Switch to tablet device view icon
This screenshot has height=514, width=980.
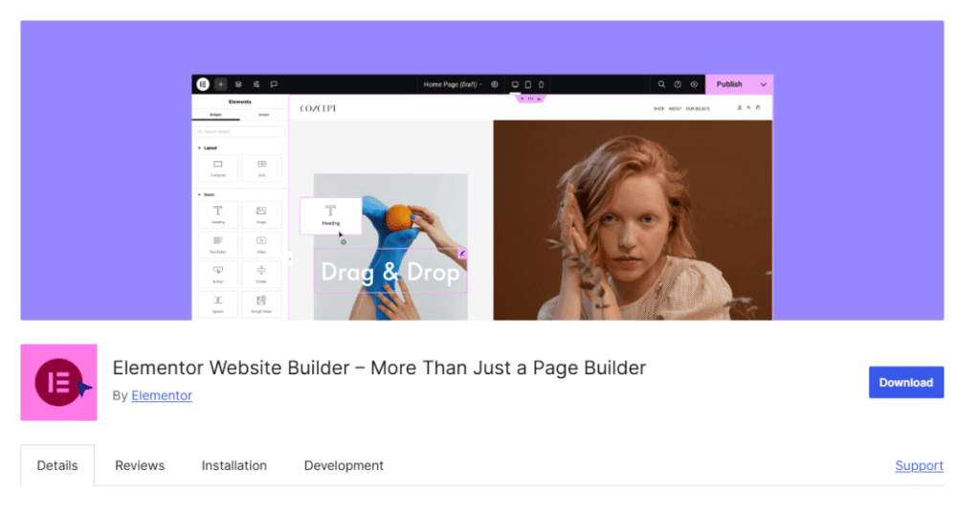click(528, 84)
